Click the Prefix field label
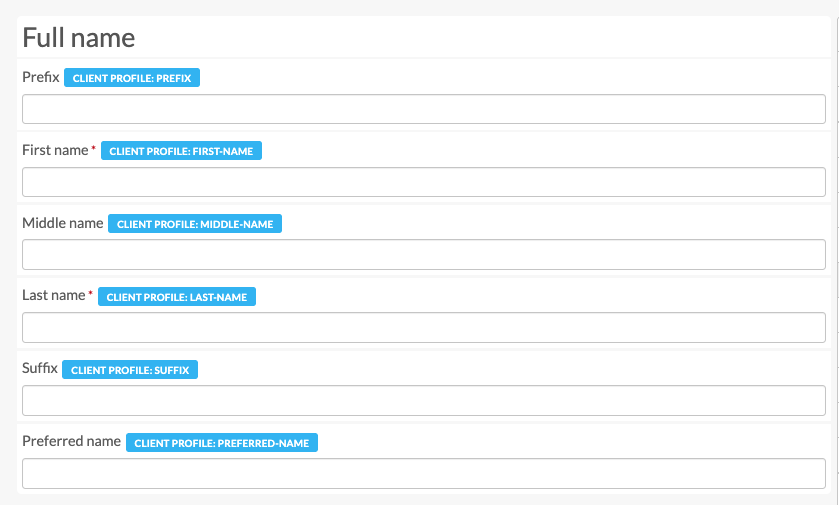This screenshot has width=839, height=505. [41, 77]
